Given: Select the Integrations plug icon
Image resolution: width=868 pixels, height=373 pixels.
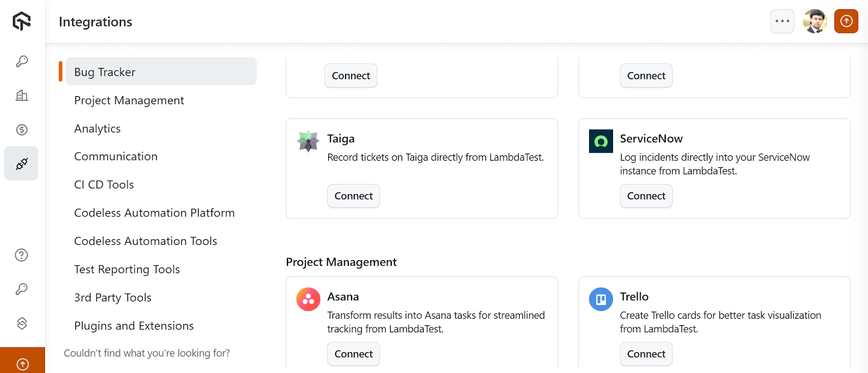Looking at the screenshot, I should 21,163.
